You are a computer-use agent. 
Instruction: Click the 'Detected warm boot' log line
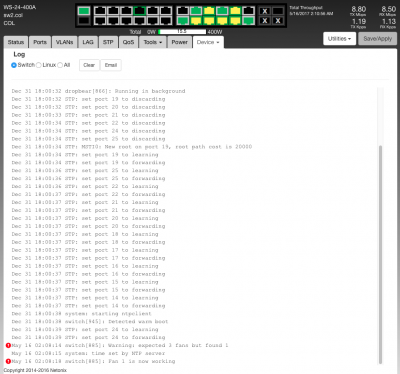tap(90, 322)
